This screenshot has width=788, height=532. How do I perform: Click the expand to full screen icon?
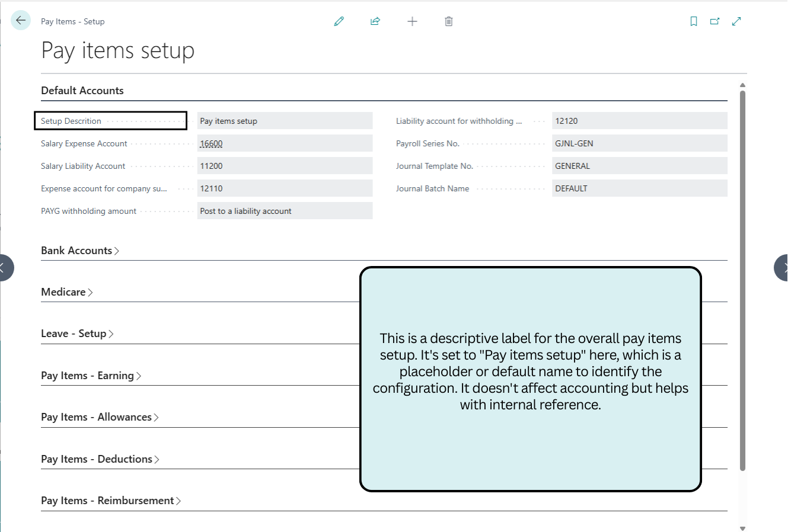click(736, 21)
